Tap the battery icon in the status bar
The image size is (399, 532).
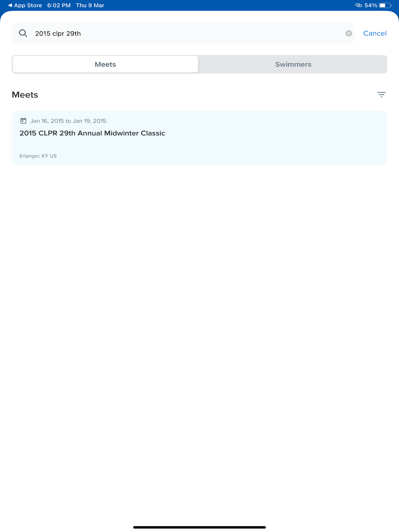[x=385, y=5]
